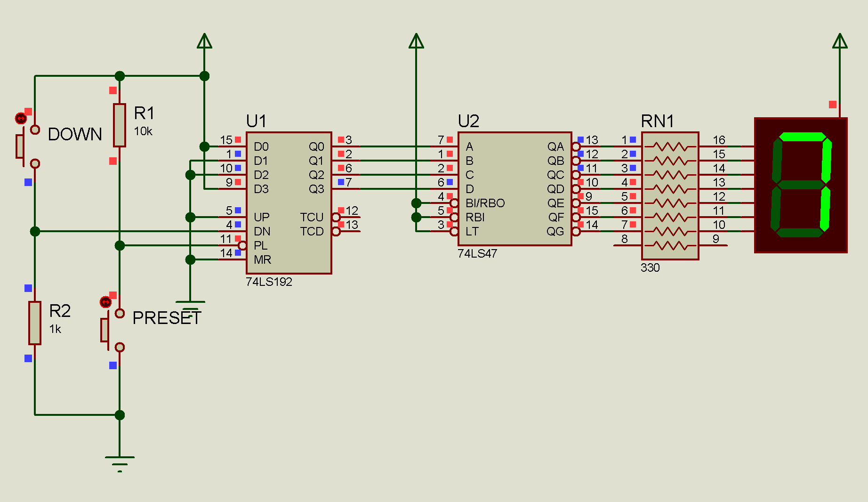868x502 pixels.
Task: Select the 330 value text under RN1
Action: point(650,267)
